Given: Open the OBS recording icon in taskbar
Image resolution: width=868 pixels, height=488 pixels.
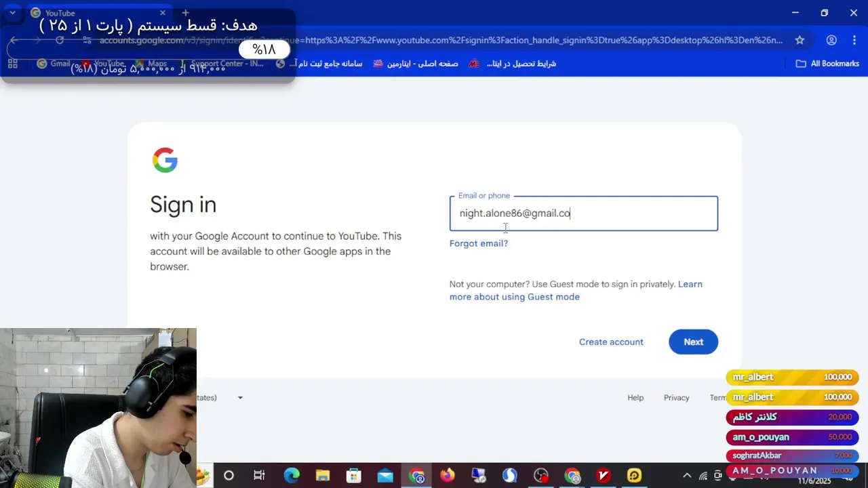Looking at the screenshot, I should [541, 476].
